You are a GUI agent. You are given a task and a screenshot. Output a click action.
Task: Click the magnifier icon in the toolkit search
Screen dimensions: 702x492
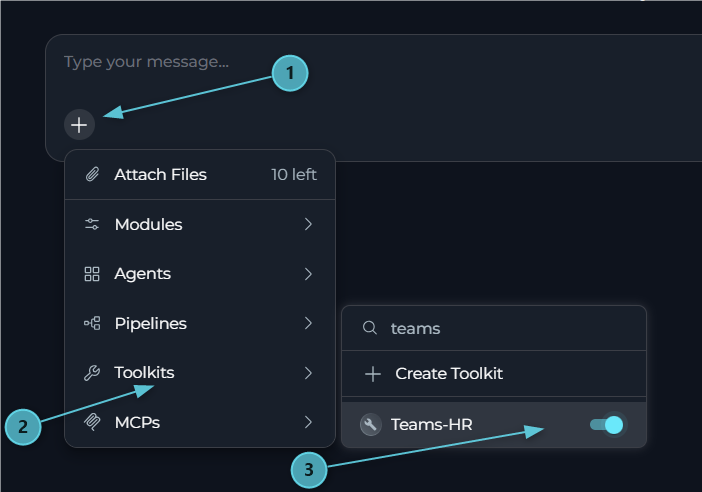pyautogui.click(x=370, y=328)
